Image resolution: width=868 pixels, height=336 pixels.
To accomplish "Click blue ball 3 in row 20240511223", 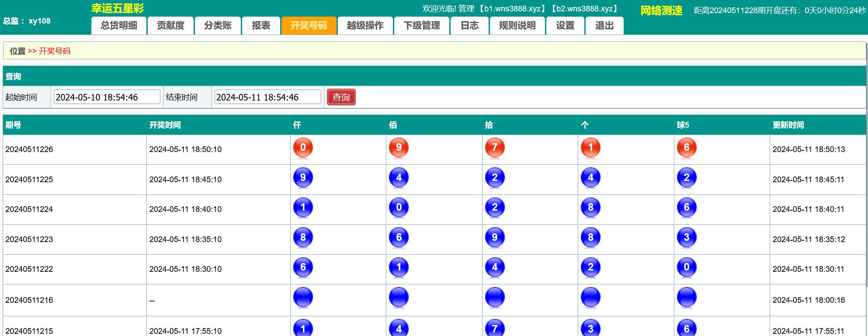I will point(686,238).
